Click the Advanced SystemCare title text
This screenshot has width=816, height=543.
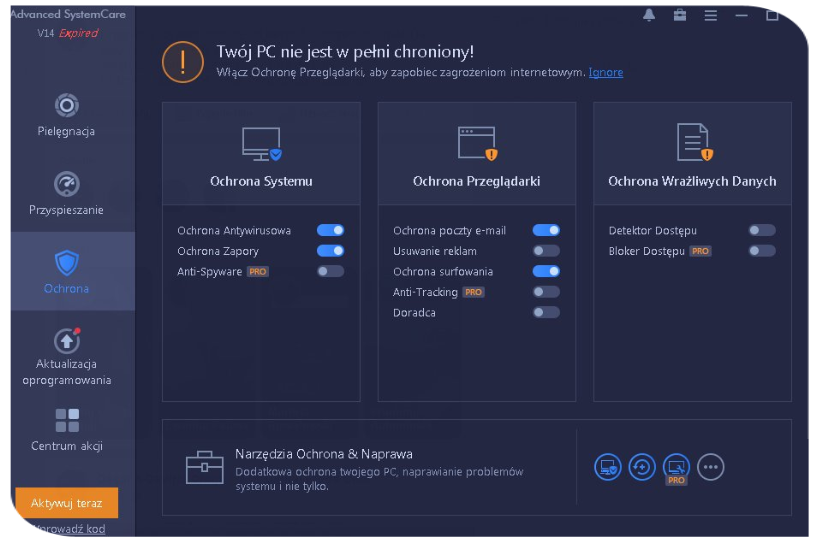tap(68, 15)
